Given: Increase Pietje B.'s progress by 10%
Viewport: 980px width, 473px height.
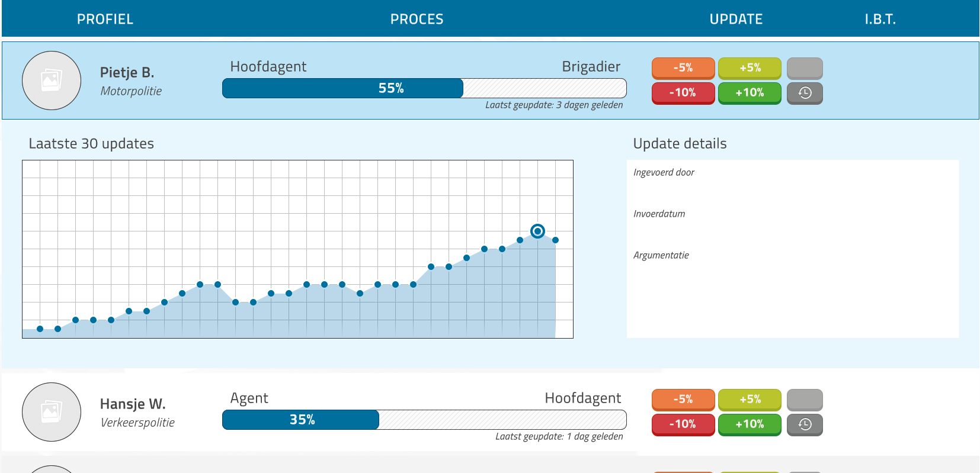Looking at the screenshot, I should [x=749, y=93].
